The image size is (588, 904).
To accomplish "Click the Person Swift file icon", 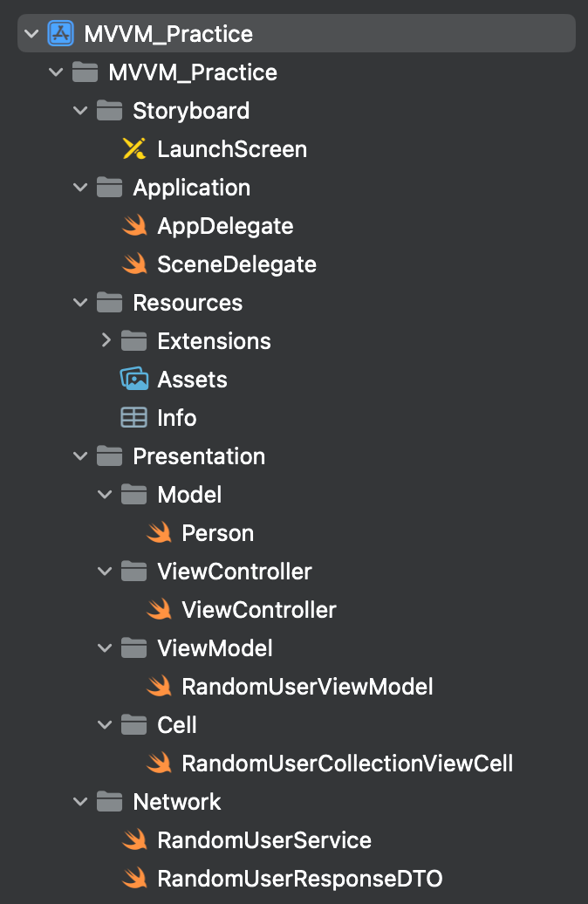I will (x=159, y=532).
